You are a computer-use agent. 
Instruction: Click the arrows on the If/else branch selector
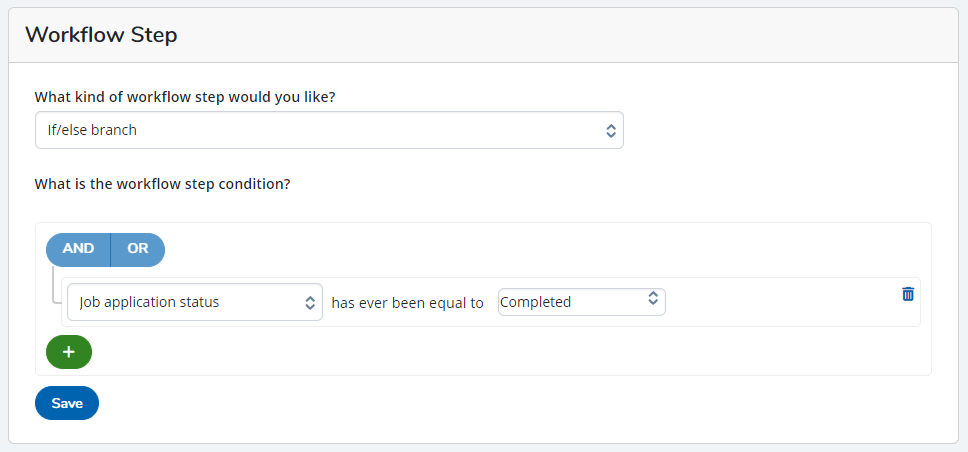click(611, 130)
